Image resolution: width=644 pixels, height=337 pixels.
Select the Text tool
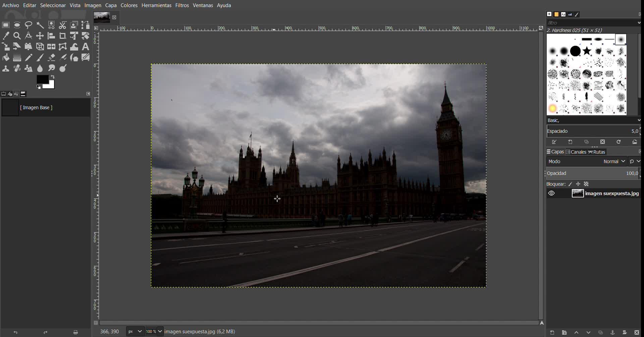(86, 47)
